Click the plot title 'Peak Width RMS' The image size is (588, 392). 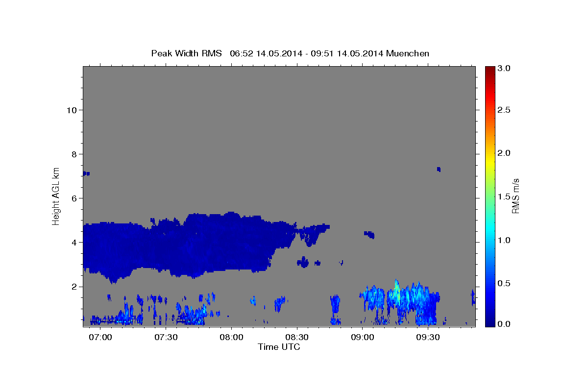coord(186,53)
